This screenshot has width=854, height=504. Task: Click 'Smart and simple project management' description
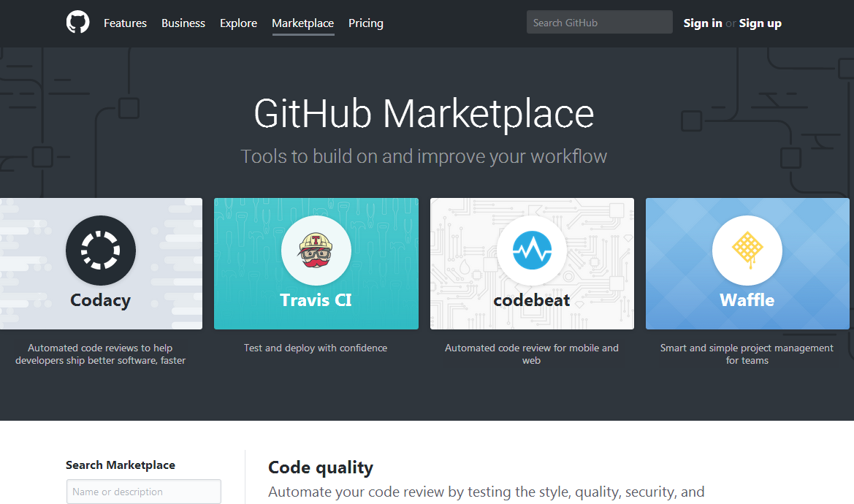pos(747,354)
